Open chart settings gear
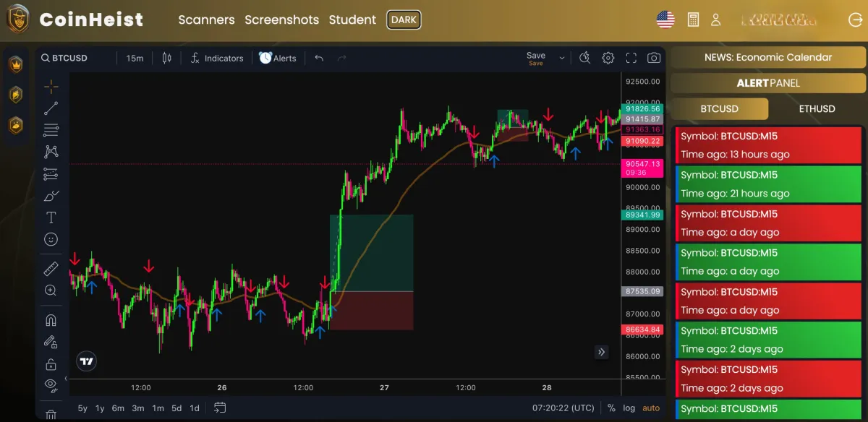Screen dimensions: 868x422 [x=608, y=58]
